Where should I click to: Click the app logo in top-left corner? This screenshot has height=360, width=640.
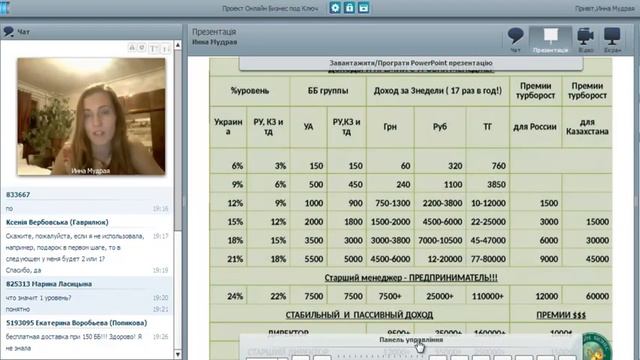[5, 7]
